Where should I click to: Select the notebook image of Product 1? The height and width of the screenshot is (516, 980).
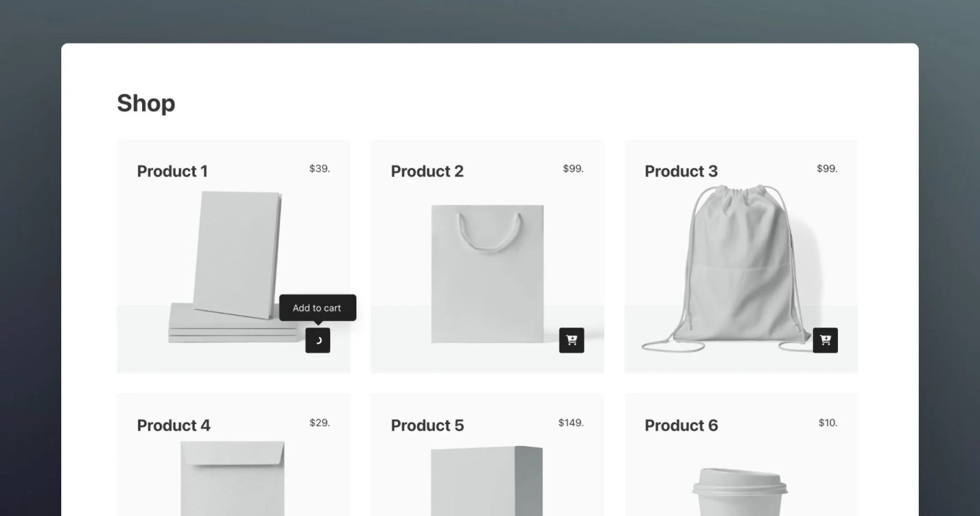233,267
